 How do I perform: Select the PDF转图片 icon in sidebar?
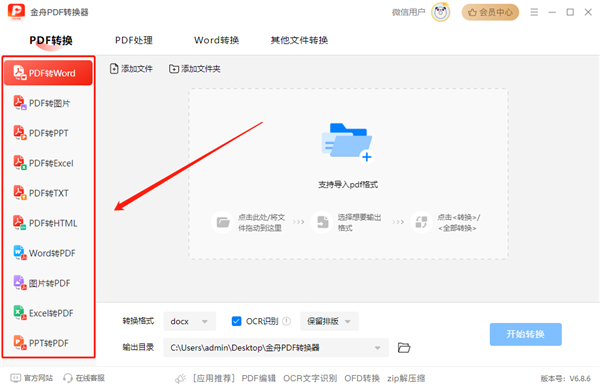[20, 103]
